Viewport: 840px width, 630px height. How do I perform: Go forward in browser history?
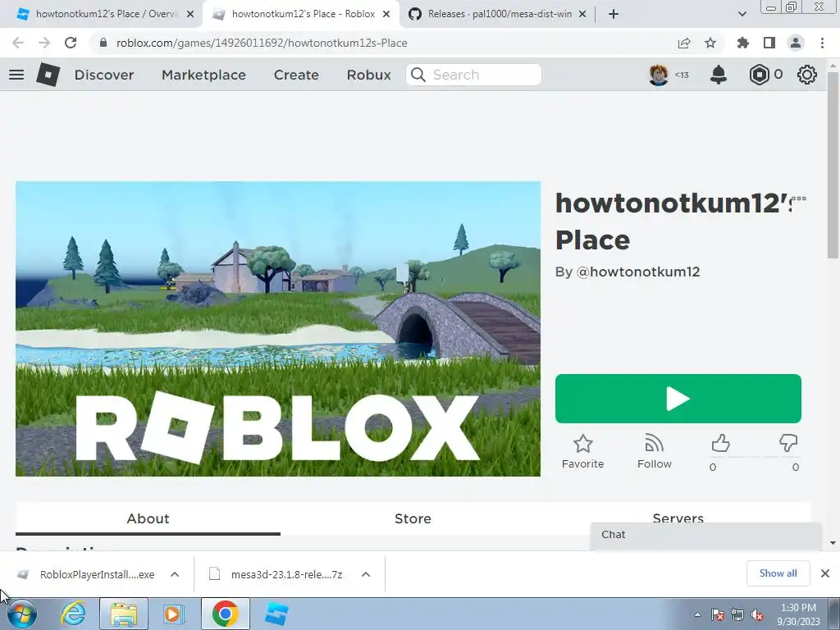click(44, 43)
